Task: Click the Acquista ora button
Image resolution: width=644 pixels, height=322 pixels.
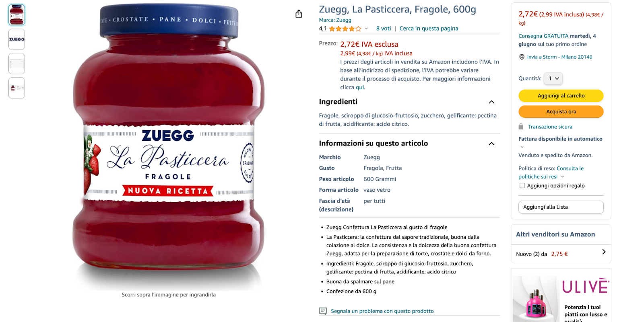Action: [x=561, y=112]
